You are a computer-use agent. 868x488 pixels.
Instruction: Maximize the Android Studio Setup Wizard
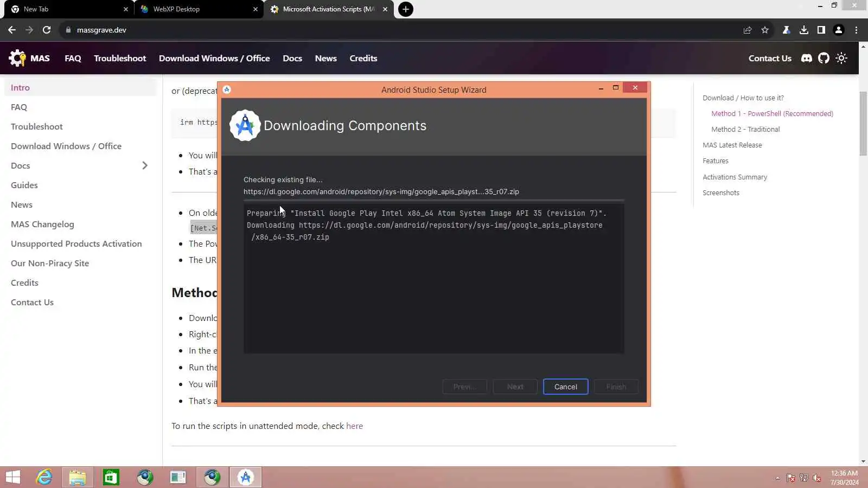616,88
